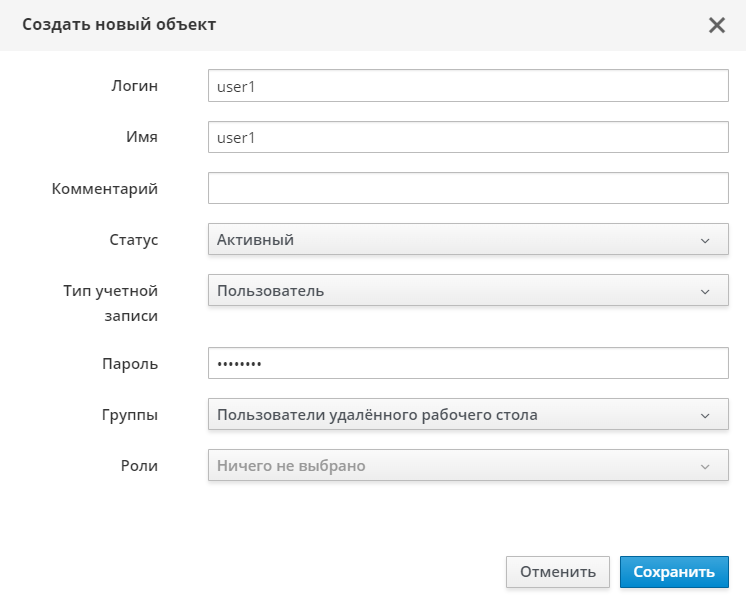
Task: Click the 'Логин' field label
Action: pos(134,86)
